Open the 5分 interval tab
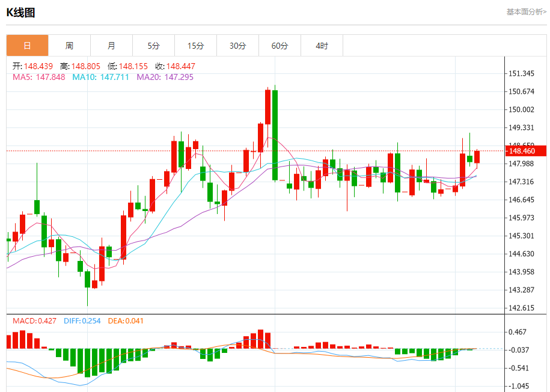 tap(154, 46)
